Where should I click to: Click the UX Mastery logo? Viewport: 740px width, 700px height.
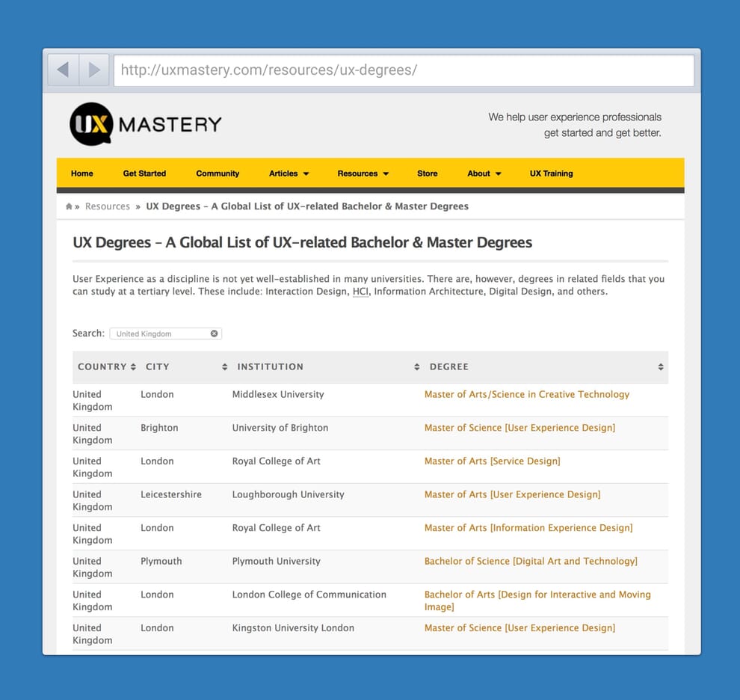coord(145,124)
